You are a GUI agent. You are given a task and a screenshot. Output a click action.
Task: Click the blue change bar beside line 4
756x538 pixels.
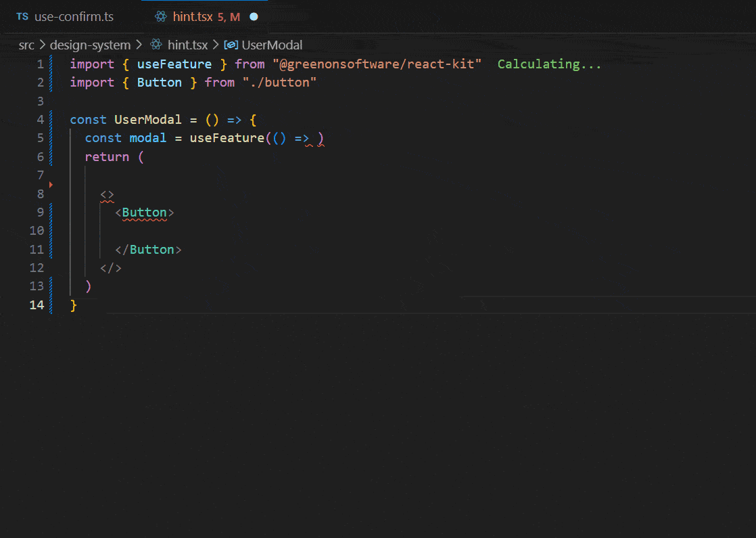tap(51, 120)
